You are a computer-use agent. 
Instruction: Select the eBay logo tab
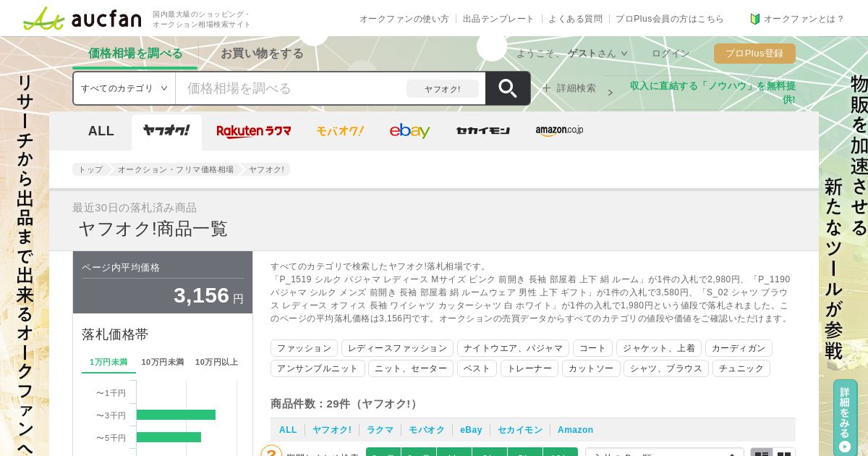(410, 131)
